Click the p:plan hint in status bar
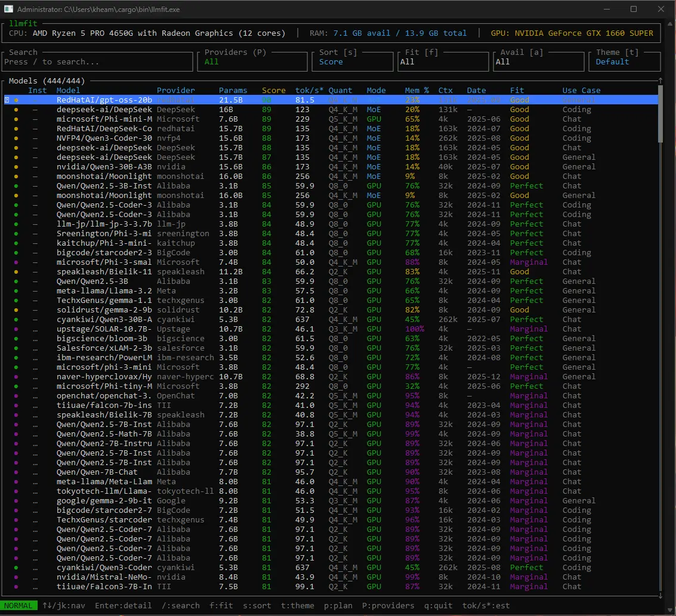The width and height of the screenshot is (676, 616). coord(338,606)
